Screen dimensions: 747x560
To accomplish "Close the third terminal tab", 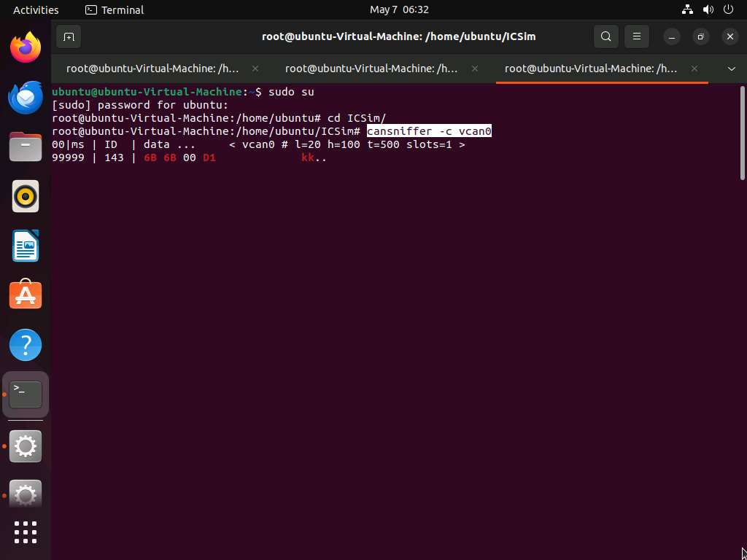I will click(694, 69).
